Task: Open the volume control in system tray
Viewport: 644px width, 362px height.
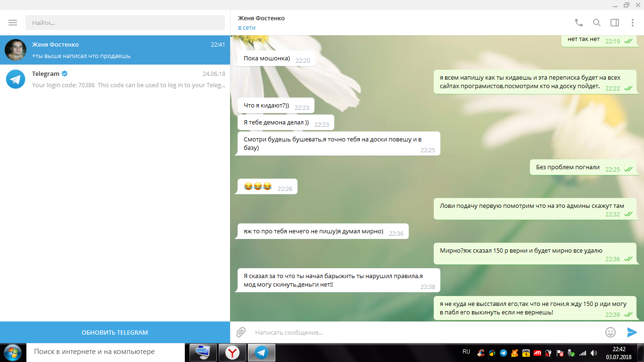Action: point(594,353)
